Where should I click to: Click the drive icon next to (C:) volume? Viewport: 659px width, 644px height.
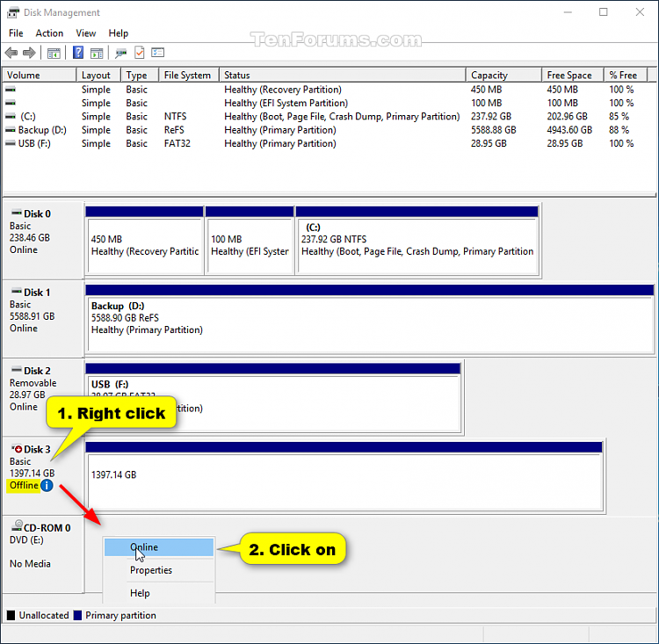click(x=11, y=116)
